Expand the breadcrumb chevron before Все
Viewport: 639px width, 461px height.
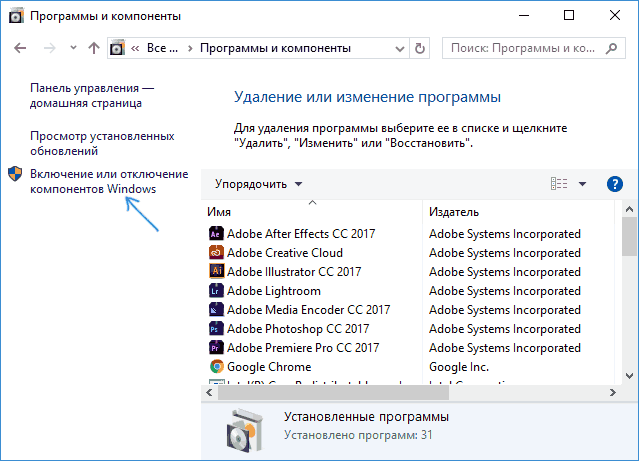tap(135, 49)
